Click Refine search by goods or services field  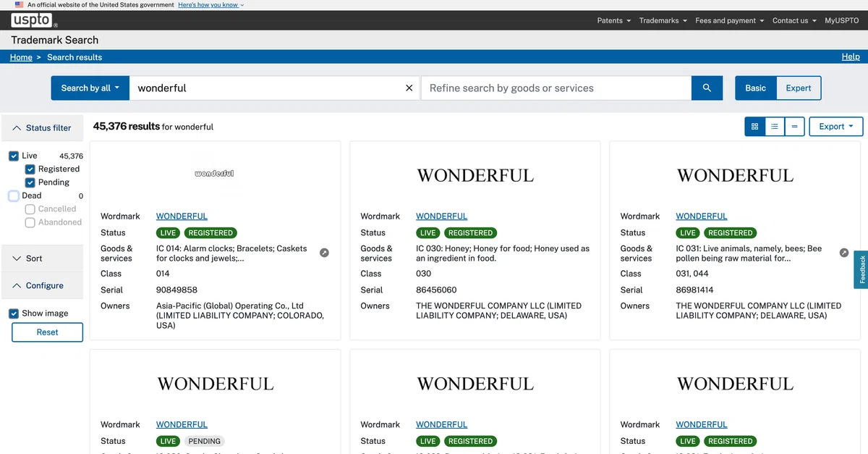coord(556,88)
